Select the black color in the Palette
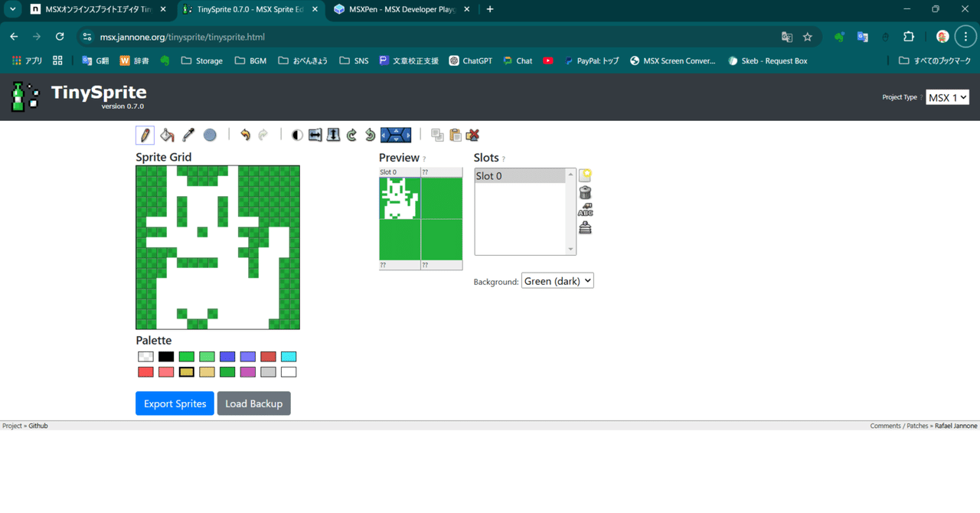Image resolution: width=980 pixels, height=513 pixels. (165, 356)
